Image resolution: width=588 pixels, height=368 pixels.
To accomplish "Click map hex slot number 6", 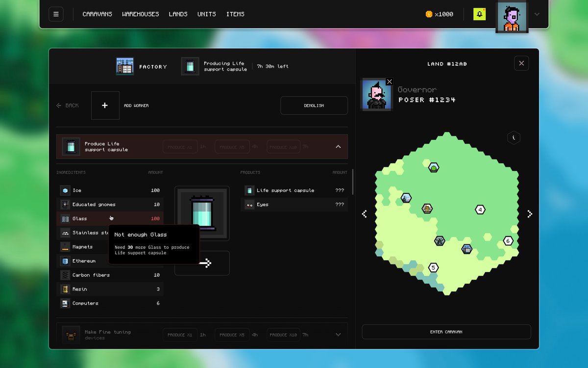I will point(508,241).
